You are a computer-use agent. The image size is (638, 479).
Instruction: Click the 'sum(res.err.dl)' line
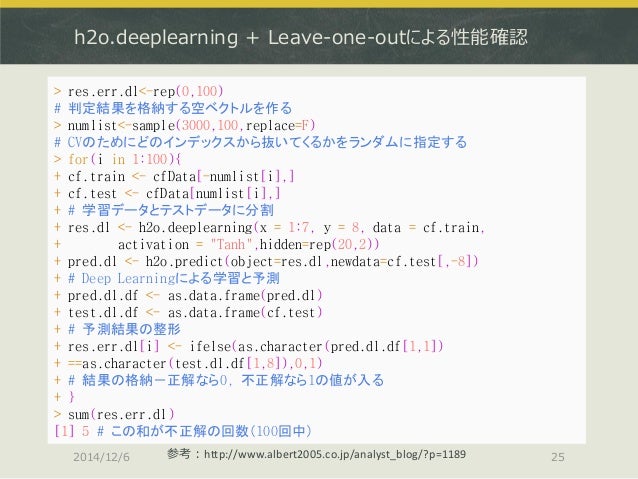(114, 414)
